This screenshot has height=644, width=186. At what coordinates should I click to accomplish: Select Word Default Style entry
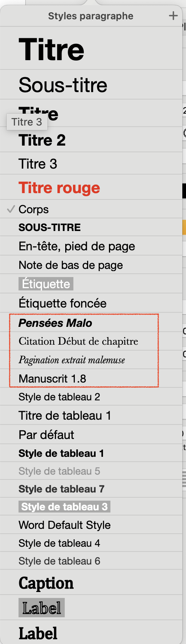pyautogui.click(x=91, y=524)
